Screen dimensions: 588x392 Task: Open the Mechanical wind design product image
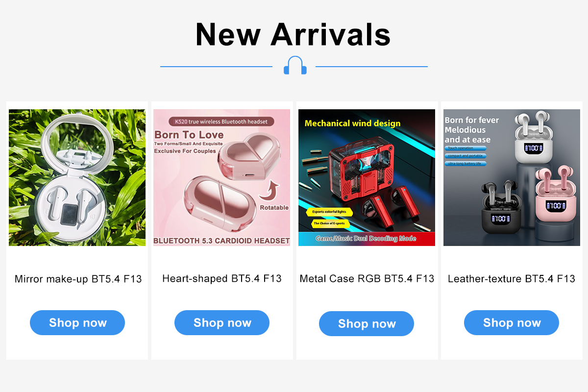367,177
